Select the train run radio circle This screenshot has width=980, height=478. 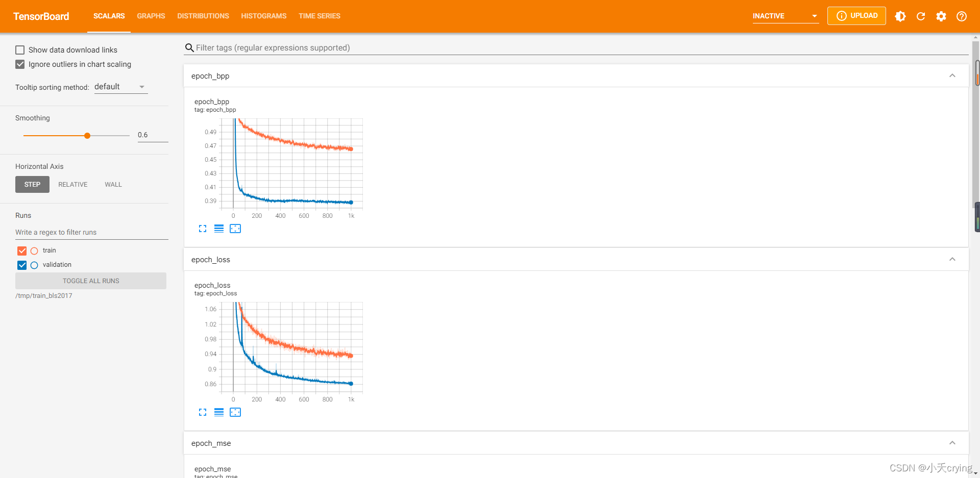click(x=34, y=251)
